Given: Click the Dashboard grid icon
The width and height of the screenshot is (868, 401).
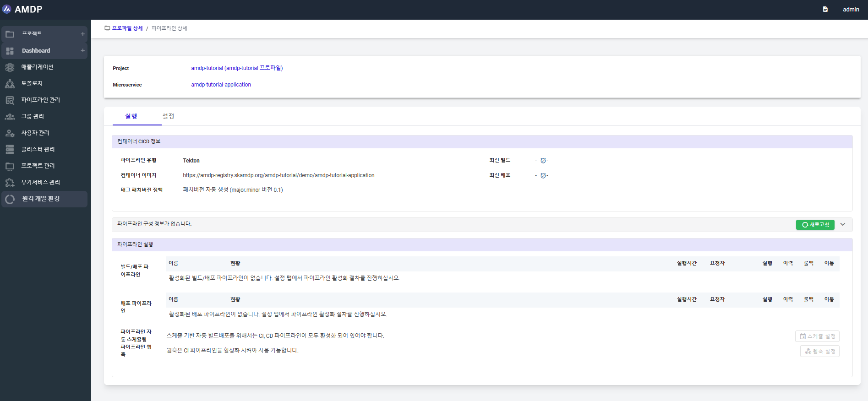Looking at the screenshot, I should pos(10,51).
